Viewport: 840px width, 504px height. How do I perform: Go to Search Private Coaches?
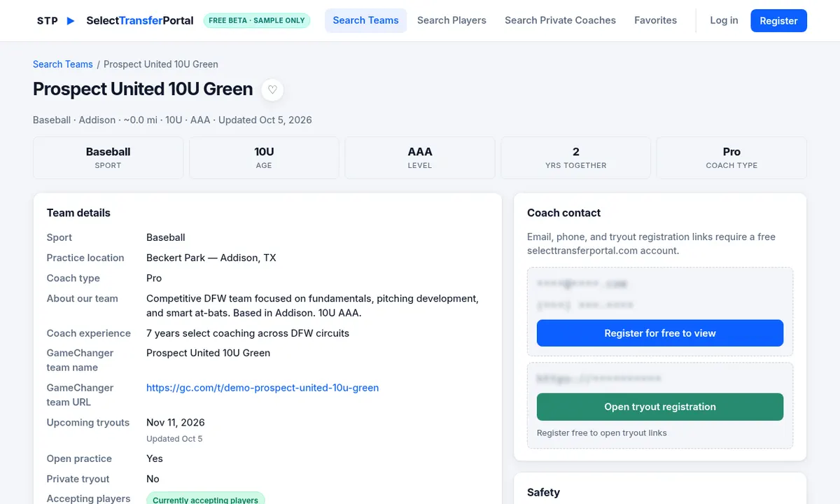[560, 20]
